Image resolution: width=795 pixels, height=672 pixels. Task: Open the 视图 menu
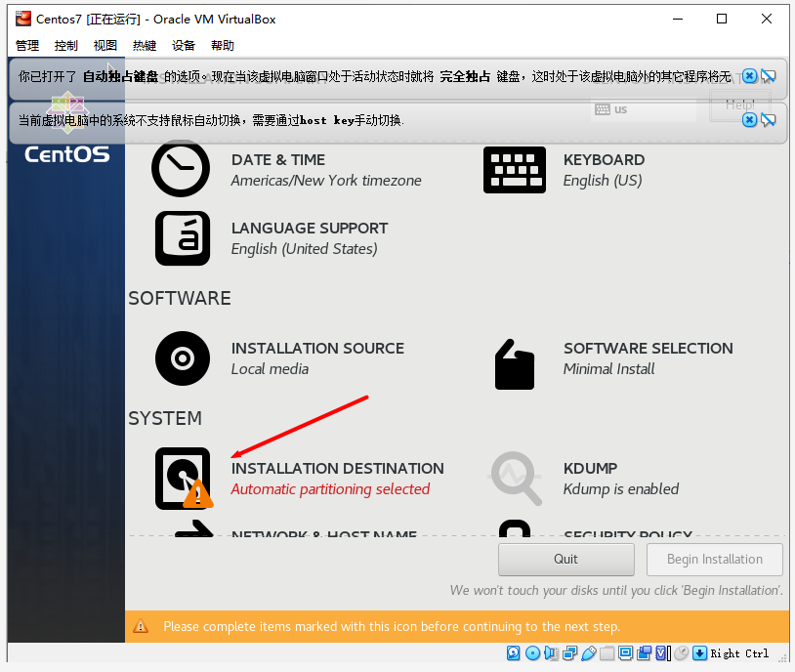[105, 46]
